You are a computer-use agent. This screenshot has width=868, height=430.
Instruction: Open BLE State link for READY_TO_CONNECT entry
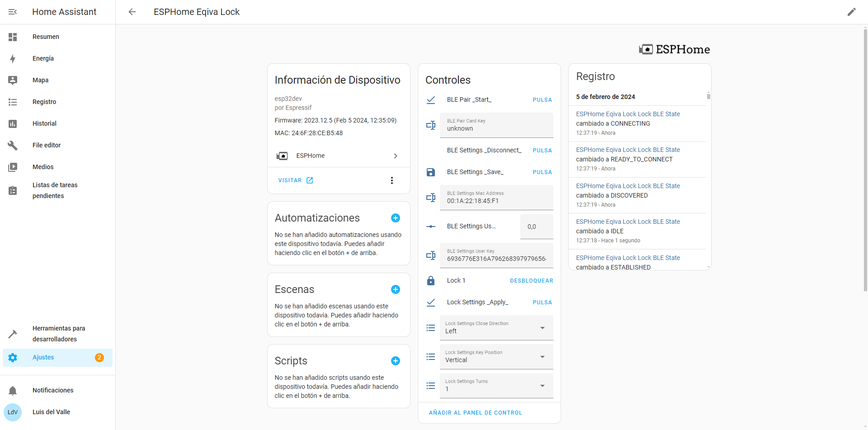(x=628, y=150)
